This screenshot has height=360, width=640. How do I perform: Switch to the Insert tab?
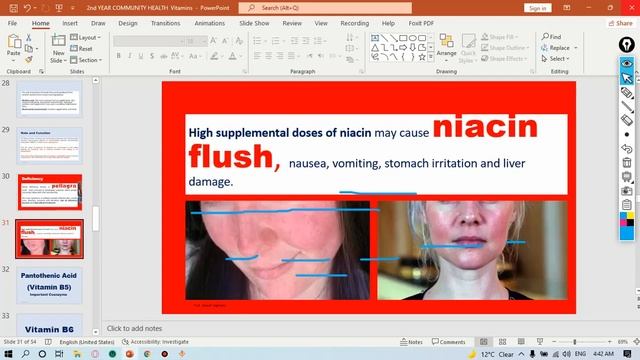70,23
